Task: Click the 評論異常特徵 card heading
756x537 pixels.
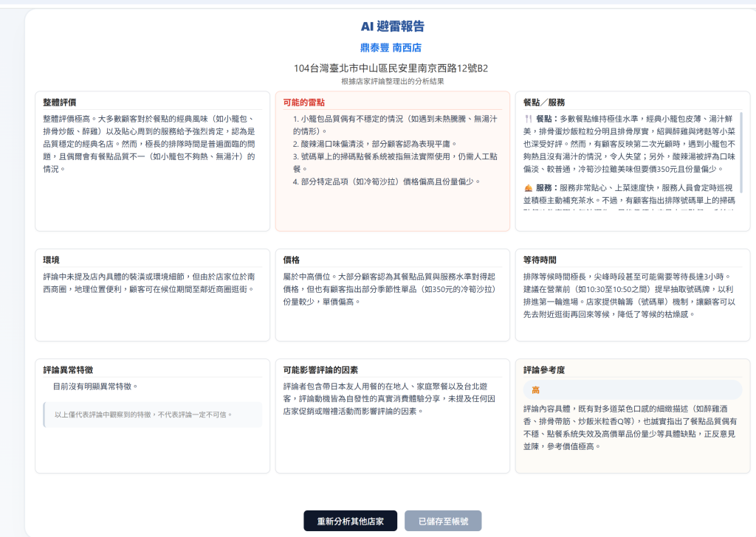Action: (68, 370)
